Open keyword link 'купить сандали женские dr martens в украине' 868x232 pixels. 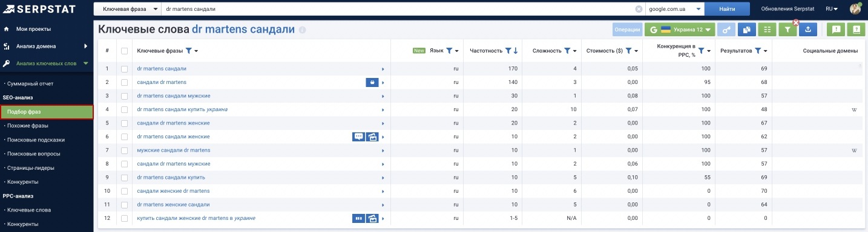pyautogui.click(x=196, y=218)
